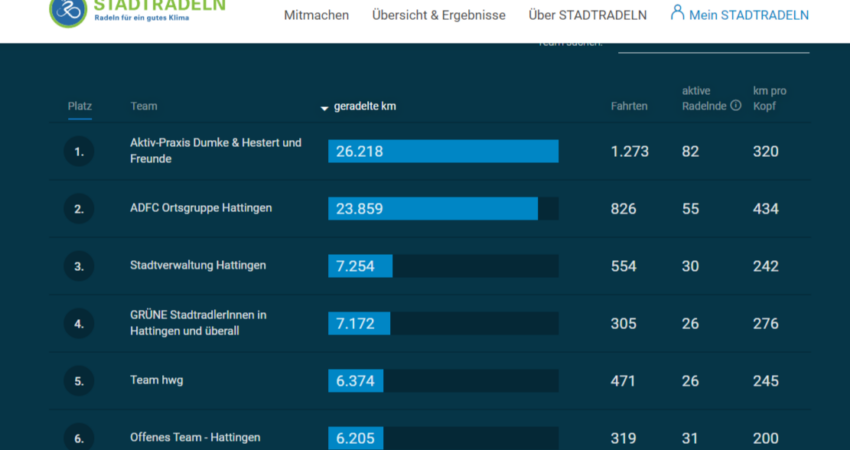
Task: Sort by geradelte km column
Action: [365, 106]
